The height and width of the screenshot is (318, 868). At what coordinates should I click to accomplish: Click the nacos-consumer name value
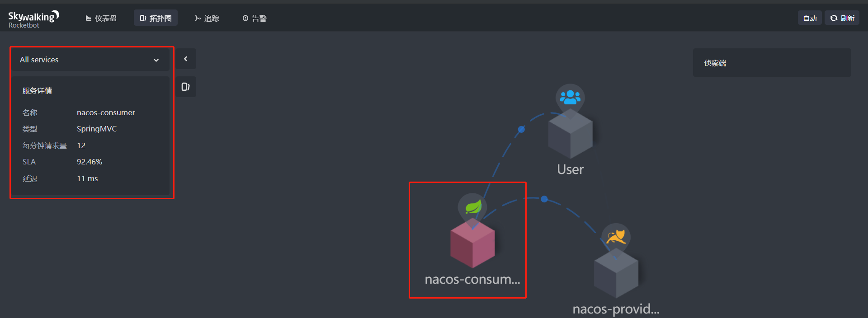pyautogui.click(x=106, y=112)
